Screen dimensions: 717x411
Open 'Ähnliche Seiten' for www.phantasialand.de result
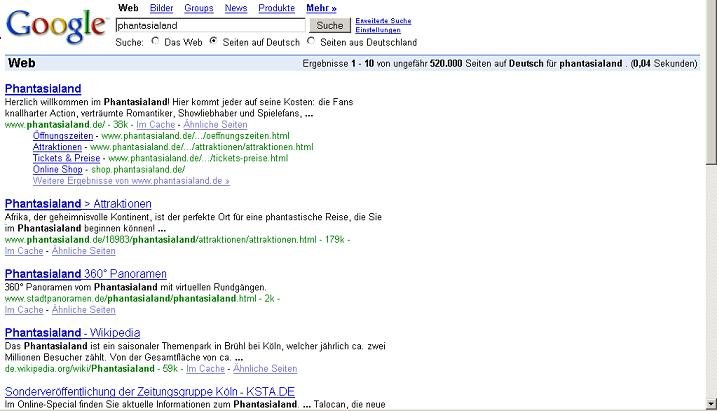[x=215, y=125]
